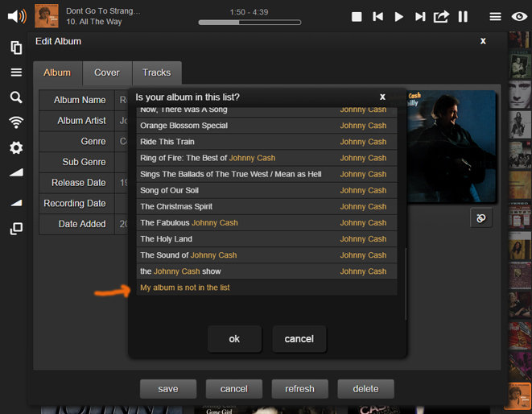Screen dimensions: 532x414
Task: Select 'The Holy Land' album row
Action: click(266, 239)
